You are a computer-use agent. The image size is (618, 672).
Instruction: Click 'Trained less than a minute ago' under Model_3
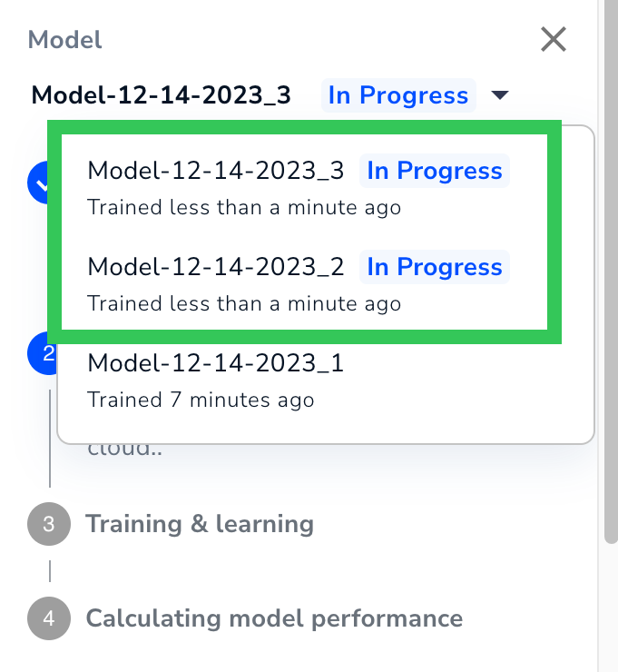point(244,207)
